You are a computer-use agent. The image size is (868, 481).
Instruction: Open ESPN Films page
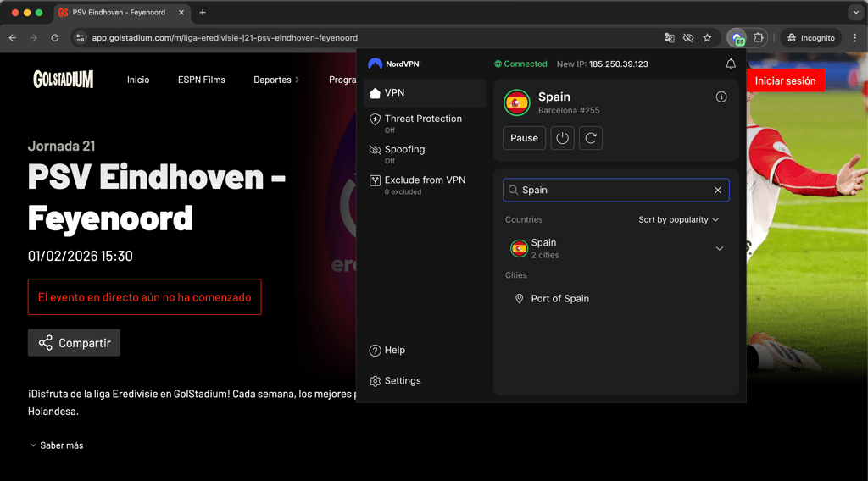(x=202, y=80)
